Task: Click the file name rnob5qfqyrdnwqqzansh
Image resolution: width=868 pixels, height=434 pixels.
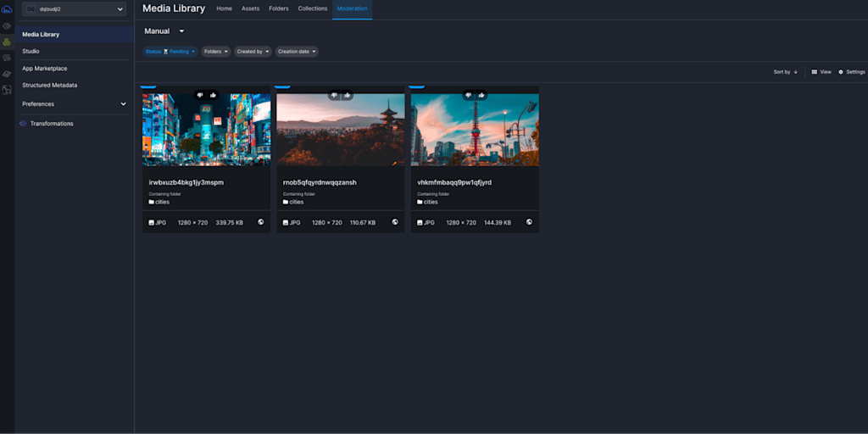Action: tap(320, 183)
